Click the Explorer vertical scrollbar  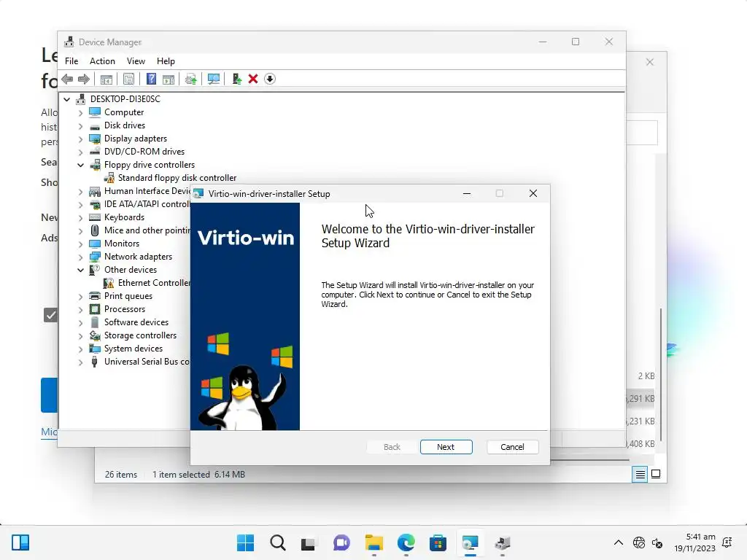coord(661,376)
